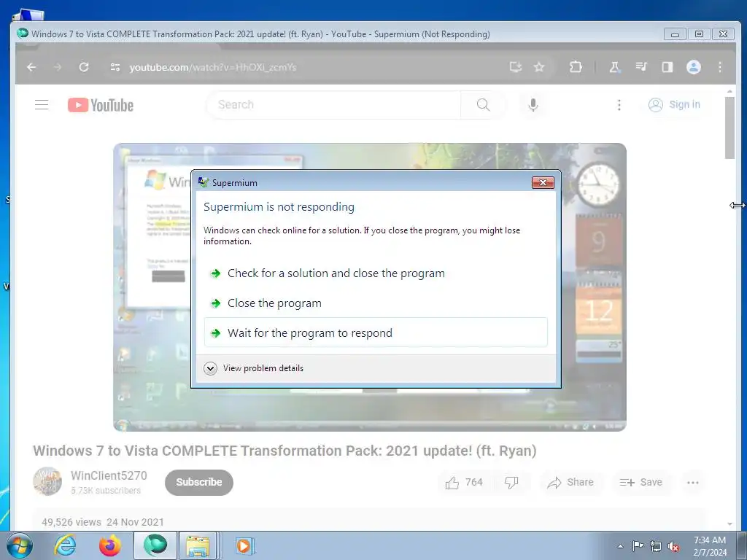Image resolution: width=747 pixels, height=560 pixels.
Task: Click the browser forward arrow
Action: (x=58, y=67)
